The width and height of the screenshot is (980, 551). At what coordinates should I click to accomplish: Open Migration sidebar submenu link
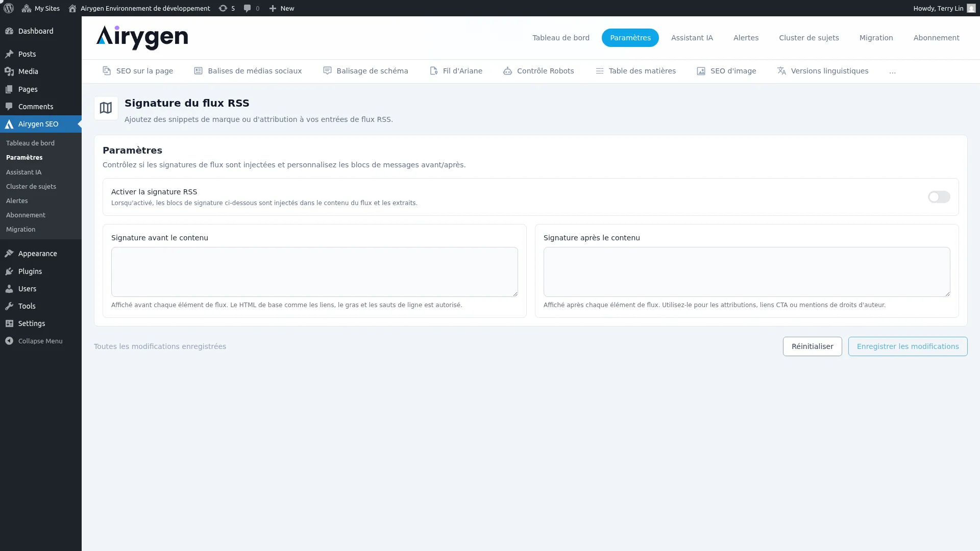point(20,230)
